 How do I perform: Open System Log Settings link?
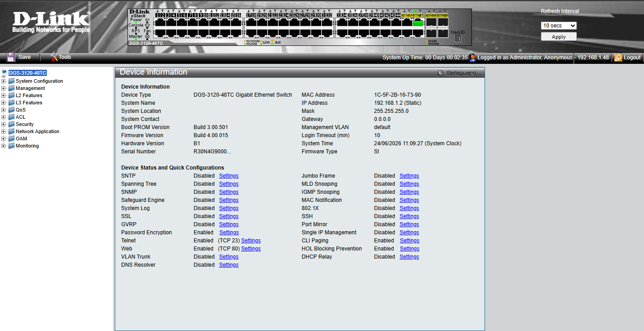pos(229,208)
